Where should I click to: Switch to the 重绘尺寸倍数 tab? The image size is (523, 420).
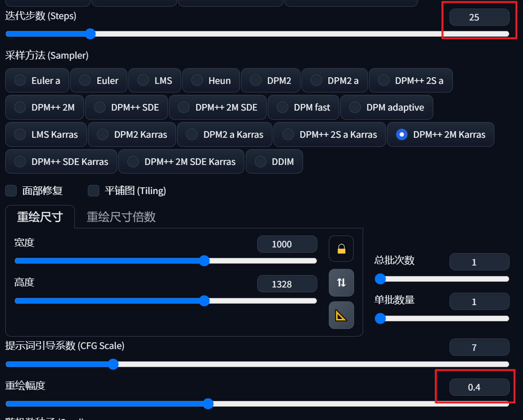pos(121,216)
